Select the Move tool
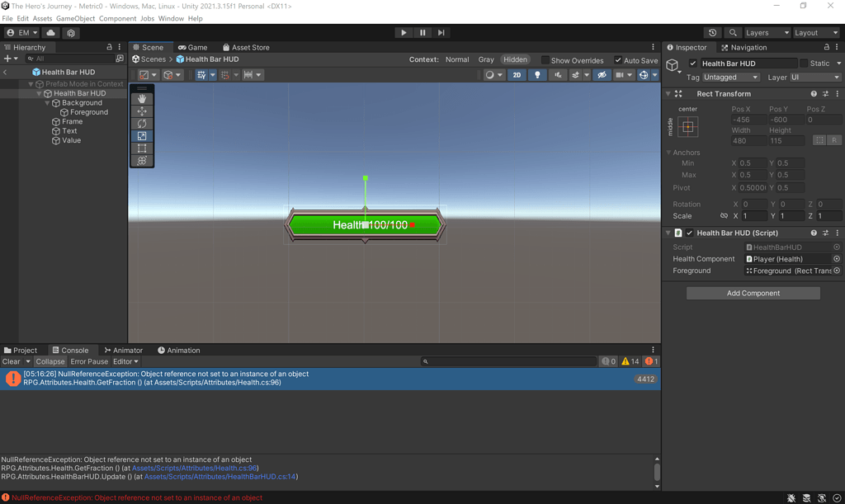The width and height of the screenshot is (845, 504). pyautogui.click(x=140, y=111)
